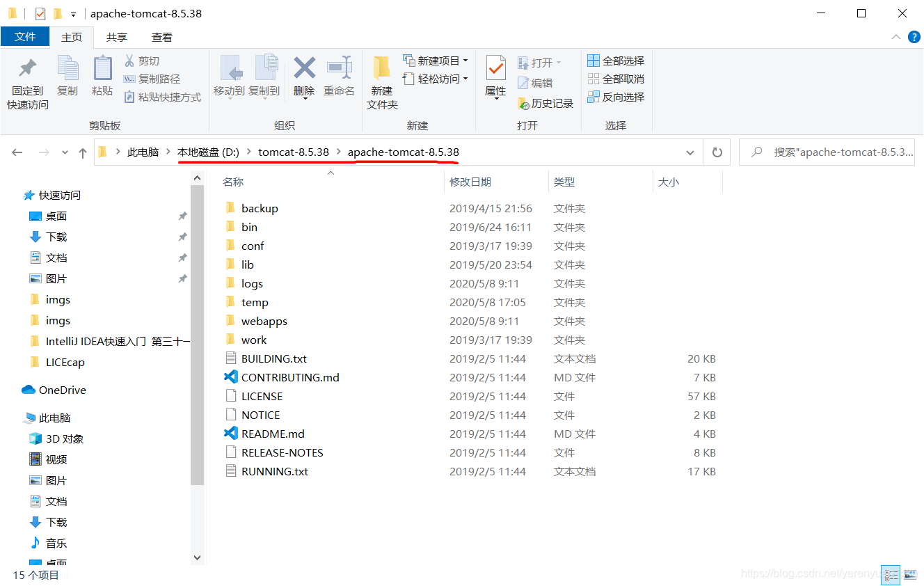Collapse the ribbon with the chevron
This screenshot has height=586, width=924.
tap(896, 37)
